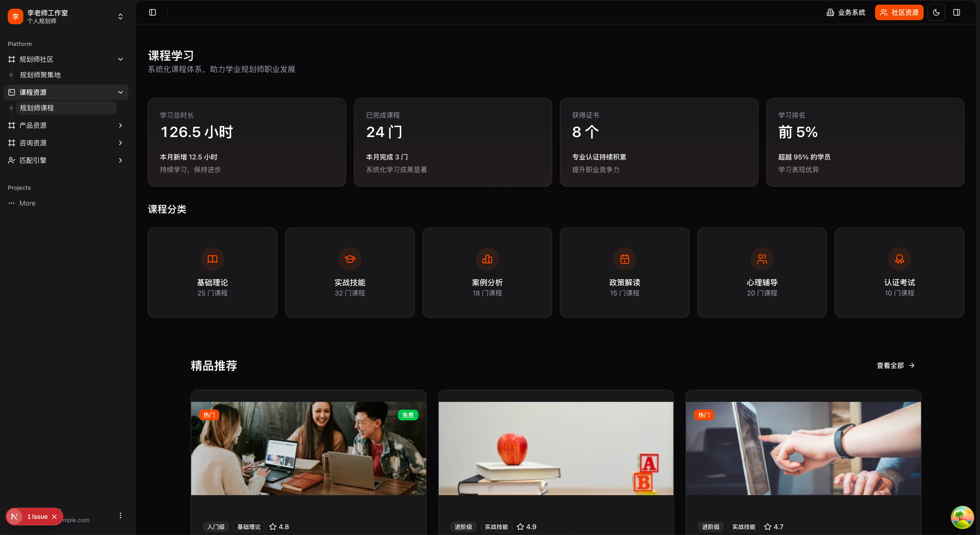Open the 业务系统 top navigation item

(x=846, y=13)
